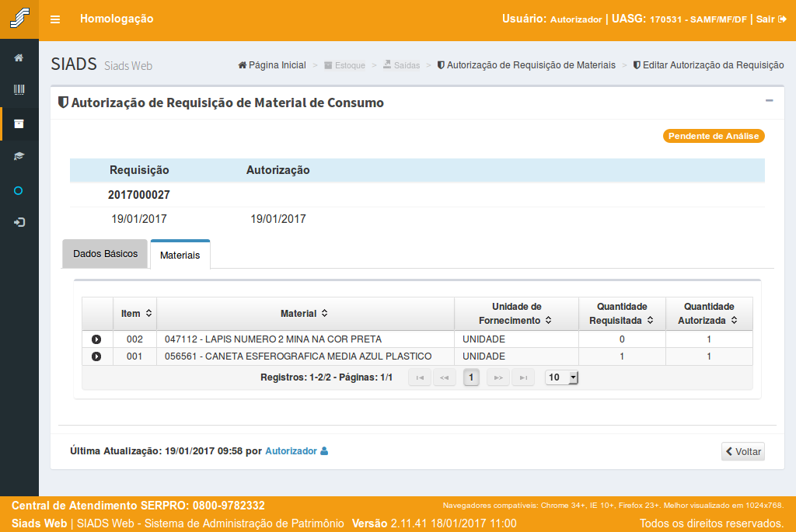Click the Homologação header title
The width and height of the screenshot is (796, 532).
click(117, 19)
